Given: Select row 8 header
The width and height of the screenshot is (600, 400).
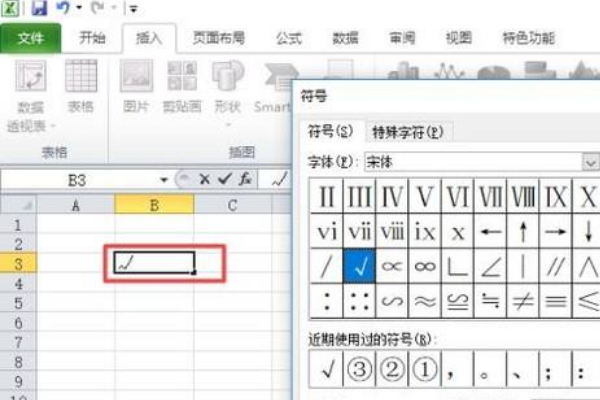Looking at the screenshot, I should coord(18,362).
